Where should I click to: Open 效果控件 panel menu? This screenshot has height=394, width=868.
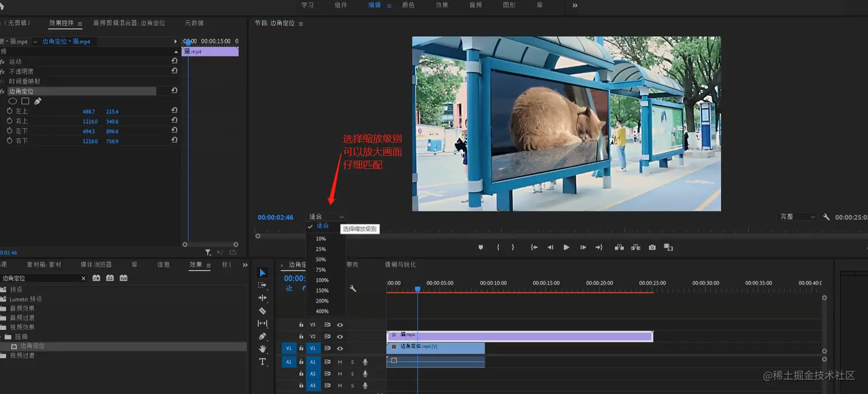(80, 24)
